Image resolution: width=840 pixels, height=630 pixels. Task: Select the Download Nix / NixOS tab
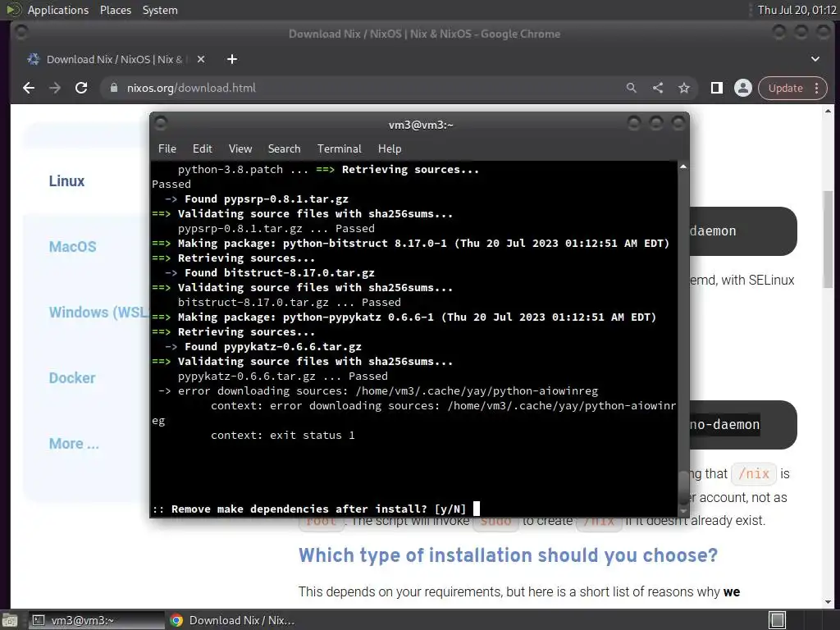click(115, 59)
